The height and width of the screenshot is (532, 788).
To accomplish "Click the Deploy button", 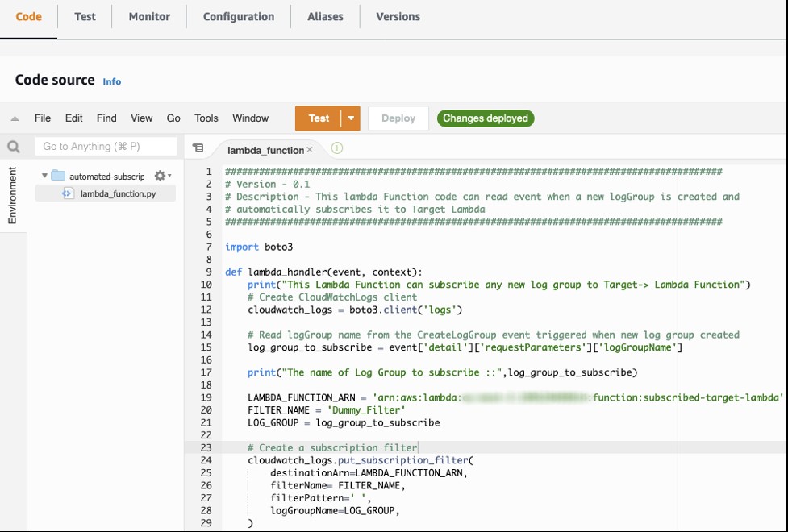I will click(x=398, y=118).
